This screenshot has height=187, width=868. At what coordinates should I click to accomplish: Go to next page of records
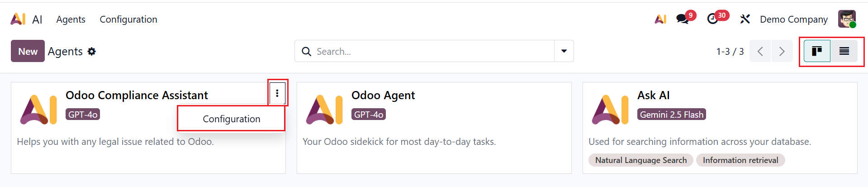[x=782, y=51]
